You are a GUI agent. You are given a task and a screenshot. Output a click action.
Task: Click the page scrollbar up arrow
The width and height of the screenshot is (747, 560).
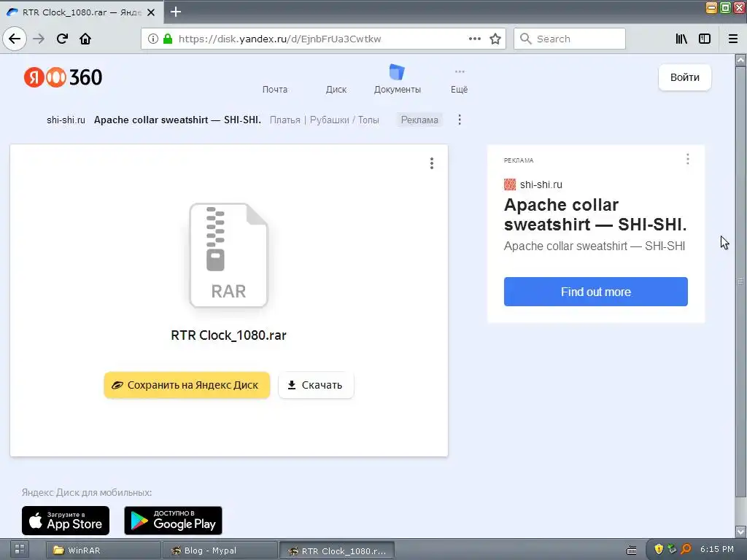pyautogui.click(x=740, y=60)
